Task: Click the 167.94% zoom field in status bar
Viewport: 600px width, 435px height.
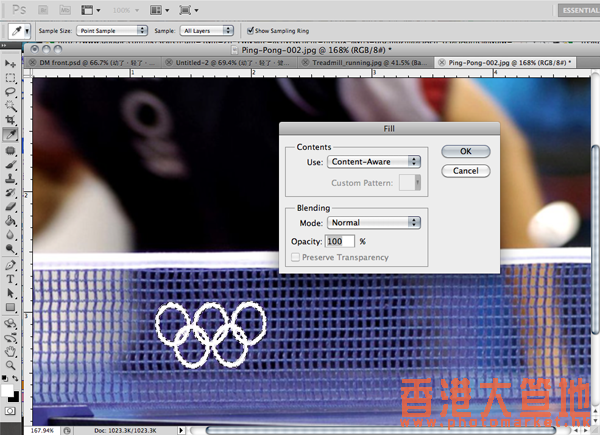Action: 42,430
